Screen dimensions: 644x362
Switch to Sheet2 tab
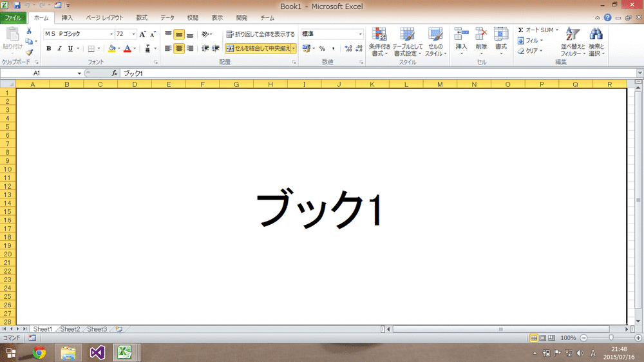click(70, 329)
